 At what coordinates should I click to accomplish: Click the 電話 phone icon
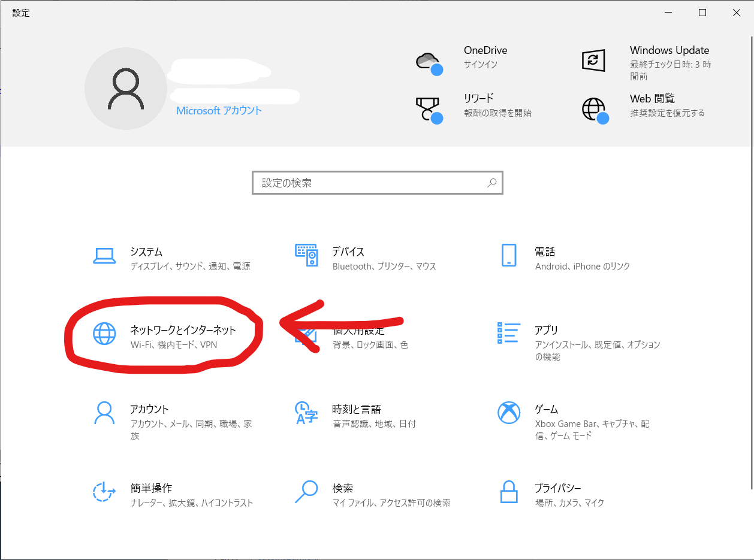pos(508,255)
